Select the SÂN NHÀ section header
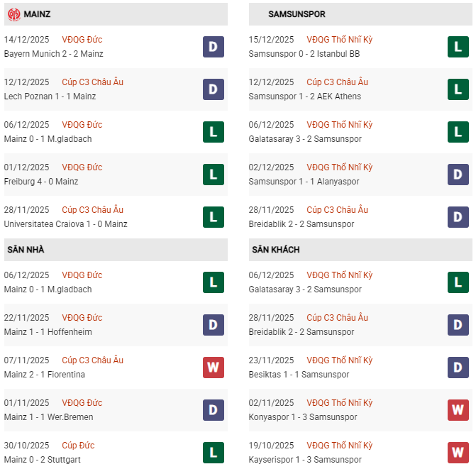Image resolution: width=476 pixels, height=469 pixels. (x=26, y=250)
